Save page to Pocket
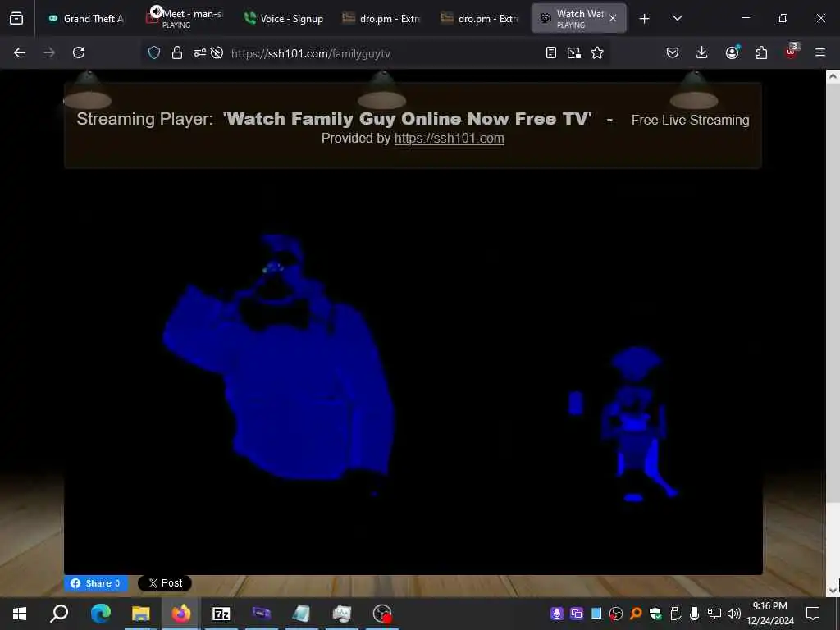Image resolution: width=840 pixels, height=630 pixels. point(673,52)
